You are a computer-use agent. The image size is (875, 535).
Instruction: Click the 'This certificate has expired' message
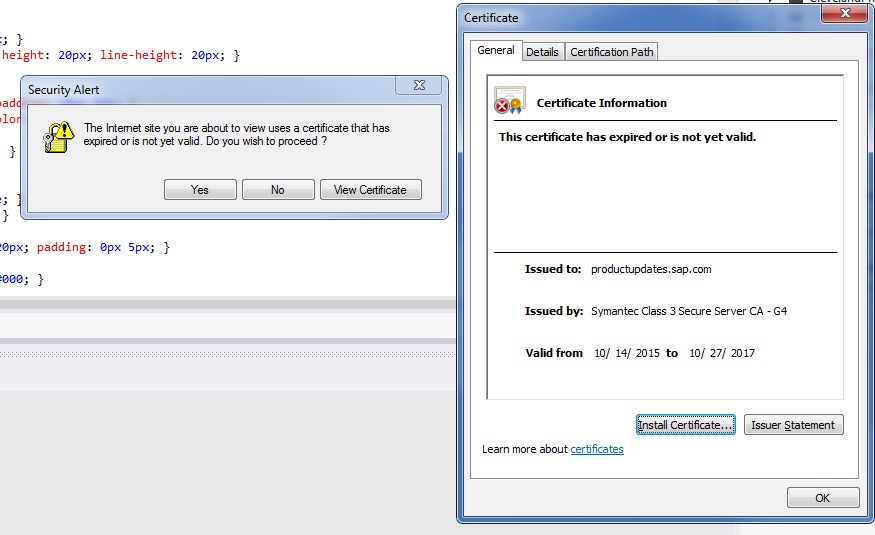[627, 137]
